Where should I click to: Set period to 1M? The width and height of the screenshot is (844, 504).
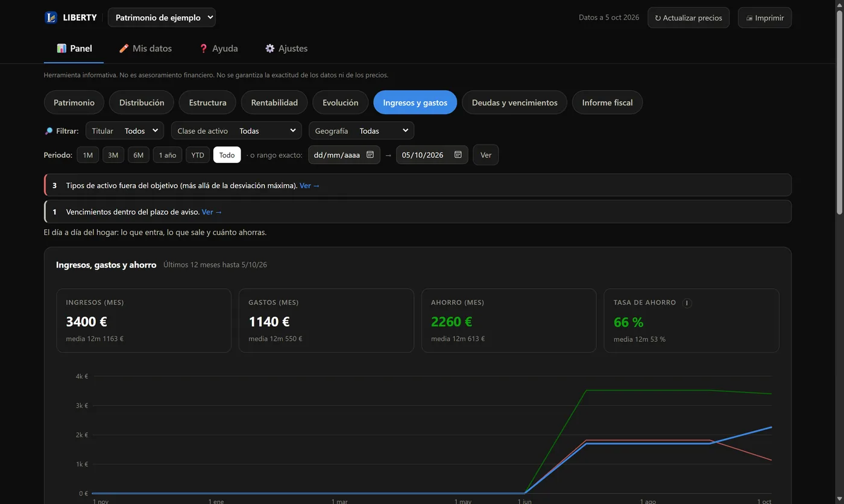point(87,155)
